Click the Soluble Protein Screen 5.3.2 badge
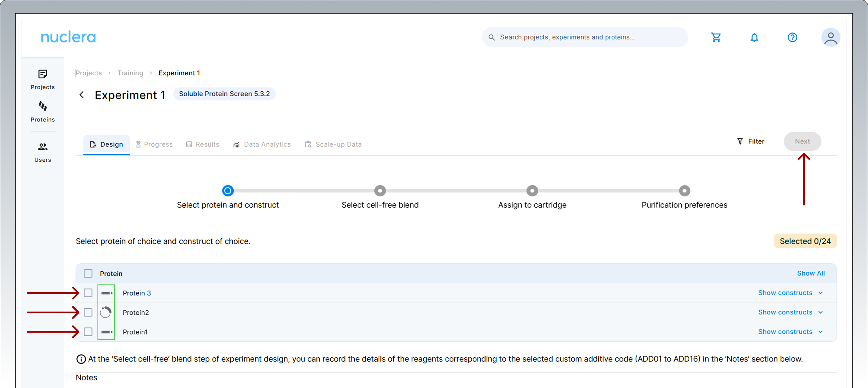The height and width of the screenshot is (388, 868). click(x=224, y=94)
